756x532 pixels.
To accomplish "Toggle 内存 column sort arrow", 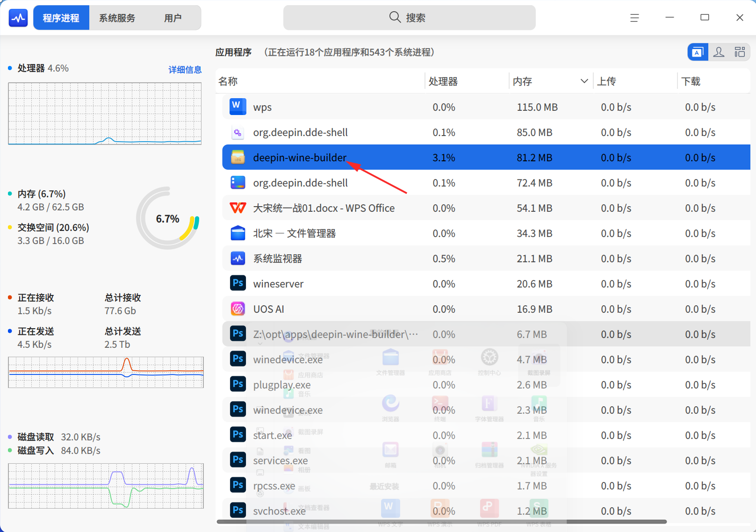I will pos(584,81).
